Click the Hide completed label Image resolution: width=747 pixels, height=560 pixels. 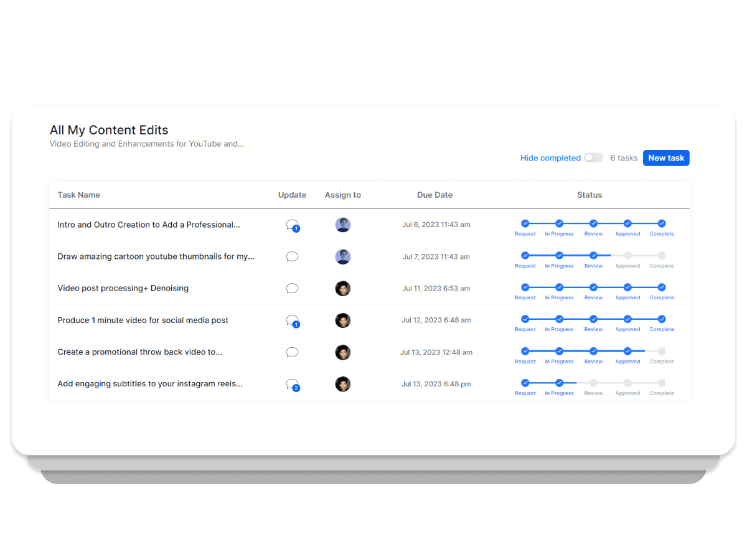pyautogui.click(x=550, y=158)
